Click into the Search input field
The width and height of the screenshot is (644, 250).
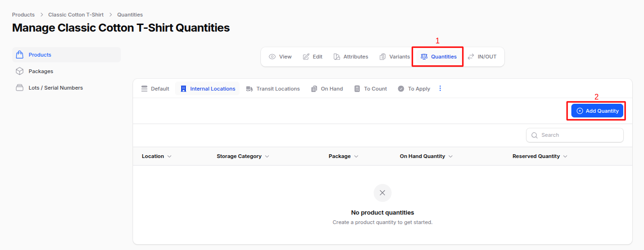579,135
